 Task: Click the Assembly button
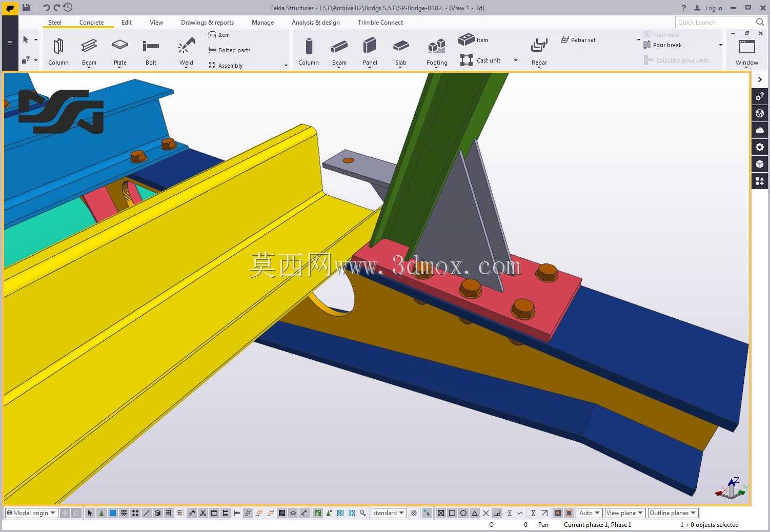click(x=226, y=66)
